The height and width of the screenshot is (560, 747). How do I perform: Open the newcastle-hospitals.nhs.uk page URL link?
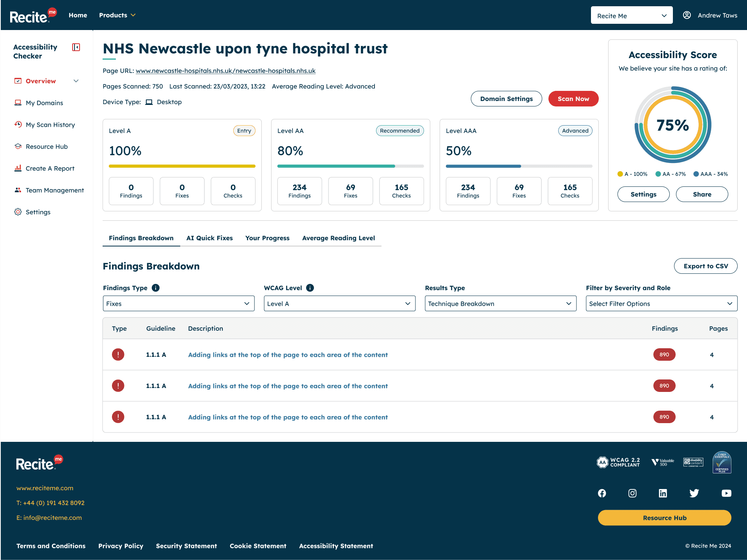225,71
